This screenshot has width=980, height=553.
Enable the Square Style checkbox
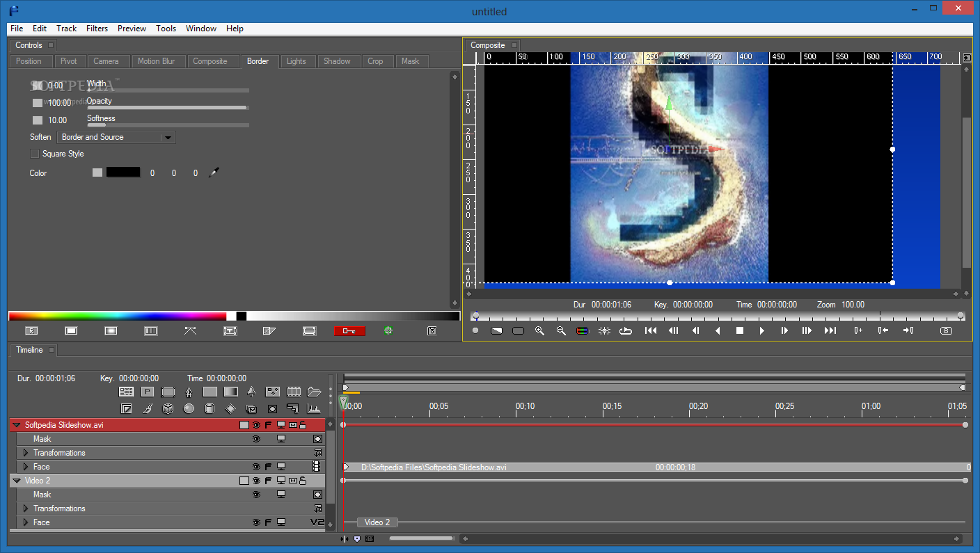click(x=35, y=154)
